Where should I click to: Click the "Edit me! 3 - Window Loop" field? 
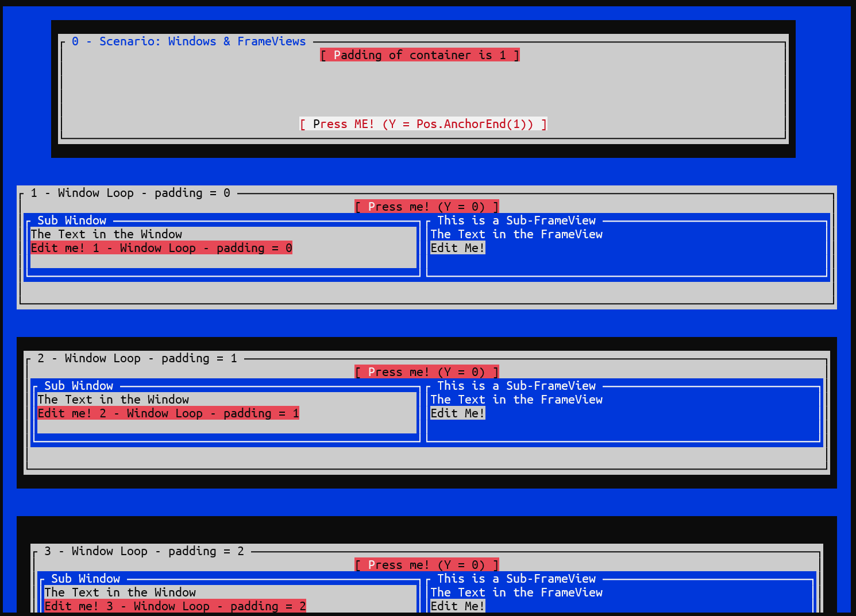(x=175, y=606)
